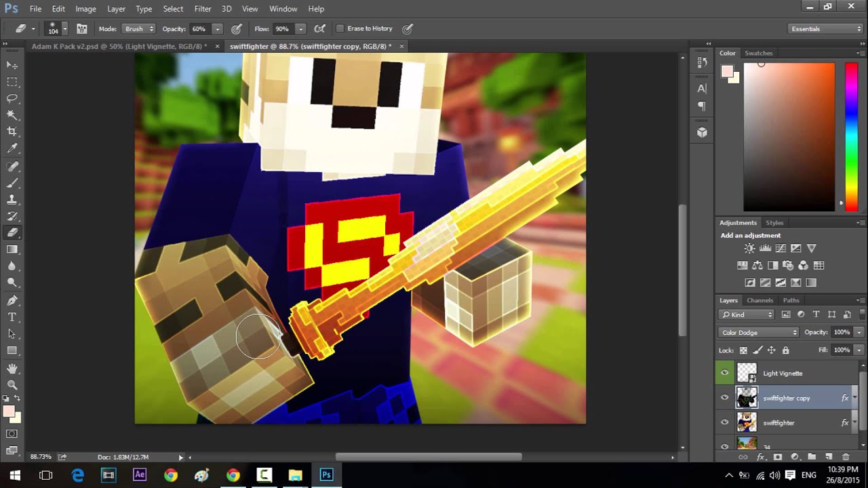This screenshot has height=488, width=868.
Task: Pick hue on the vertical spectrum bar
Action: click(851, 137)
